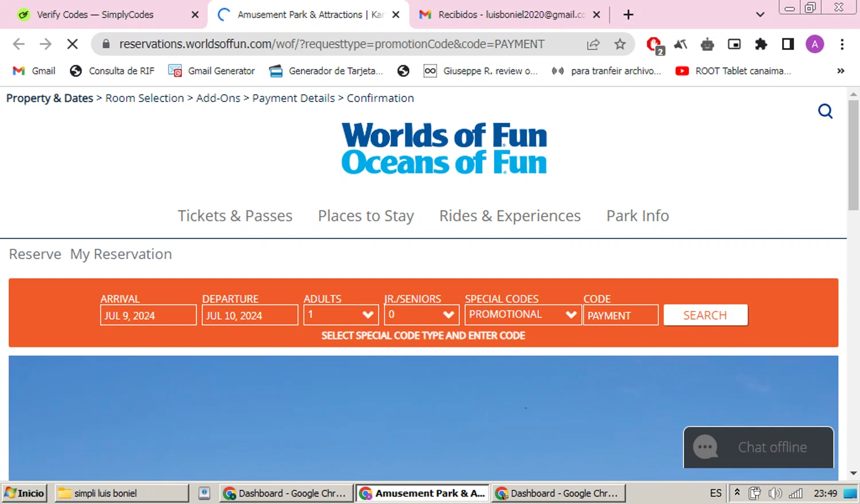Expand Special Codes Promotional dropdown
The width and height of the screenshot is (860, 504).
click(x=523, y=315)
